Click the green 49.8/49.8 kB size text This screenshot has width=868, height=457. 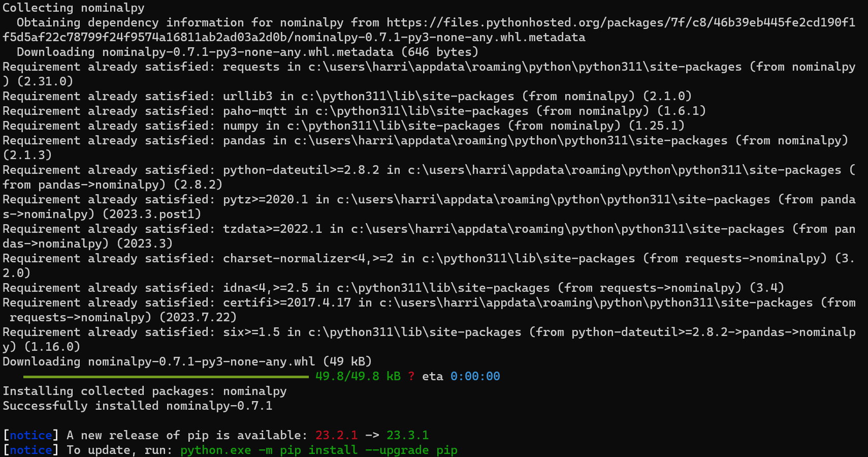pyautogui.click(x=358, y=376)
